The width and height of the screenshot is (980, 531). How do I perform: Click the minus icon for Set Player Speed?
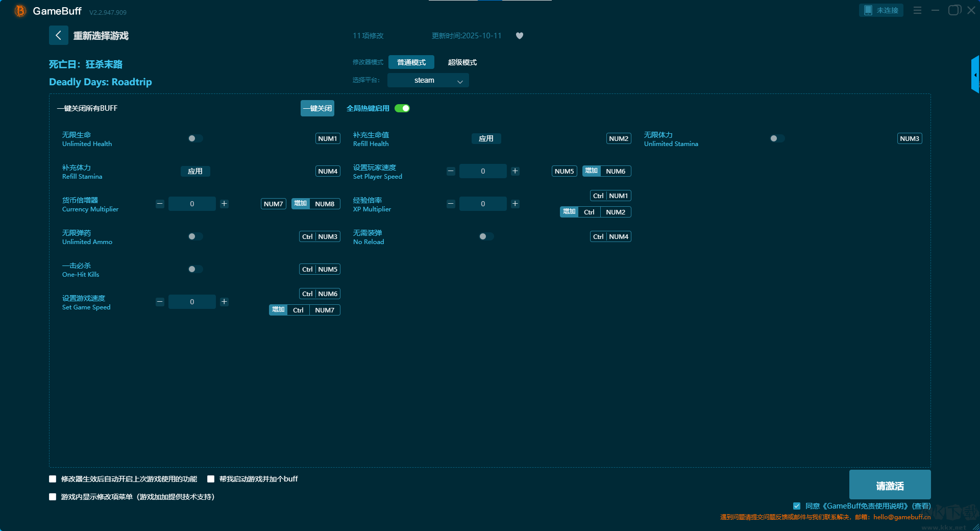tap(451, 171)
